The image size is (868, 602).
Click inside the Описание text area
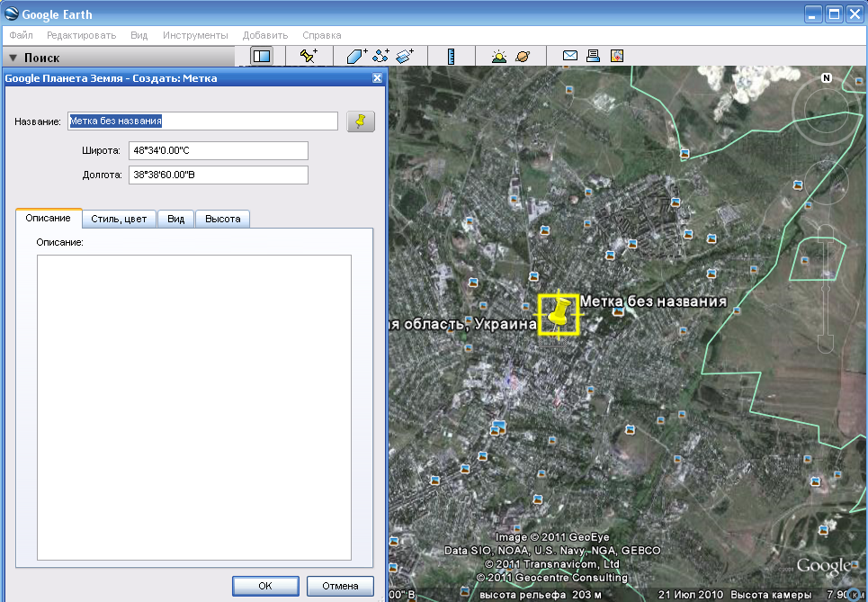click(194, 408)
